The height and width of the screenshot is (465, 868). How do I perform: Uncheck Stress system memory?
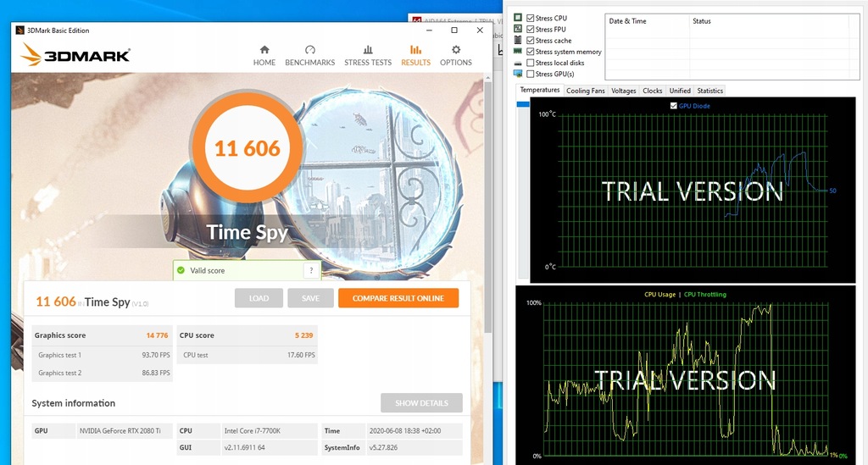click(x=531, y=52)
